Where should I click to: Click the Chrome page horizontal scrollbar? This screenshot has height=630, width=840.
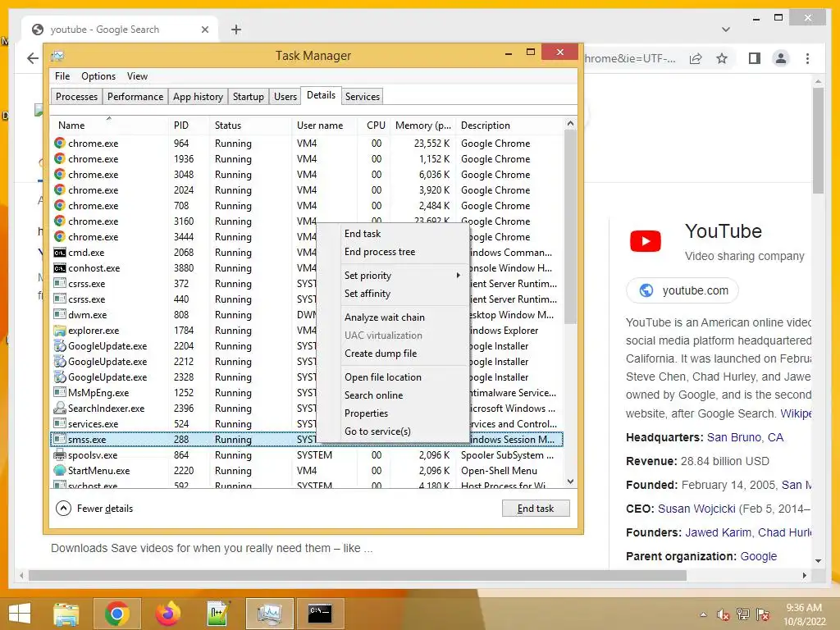[x=358, y=575]
